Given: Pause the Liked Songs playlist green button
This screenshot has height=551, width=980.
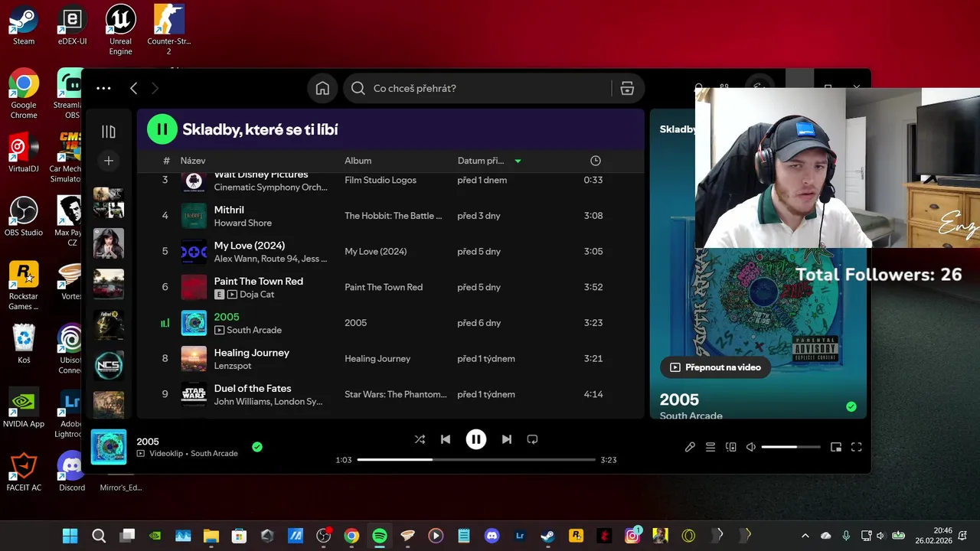Looking at the screenshot, I should pos(162,129).
